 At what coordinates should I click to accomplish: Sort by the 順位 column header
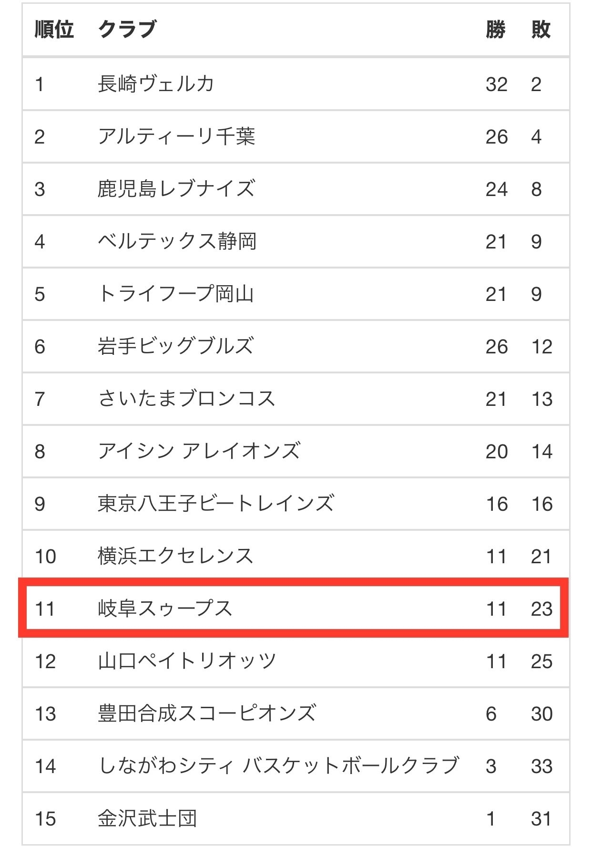coord(54,30)
